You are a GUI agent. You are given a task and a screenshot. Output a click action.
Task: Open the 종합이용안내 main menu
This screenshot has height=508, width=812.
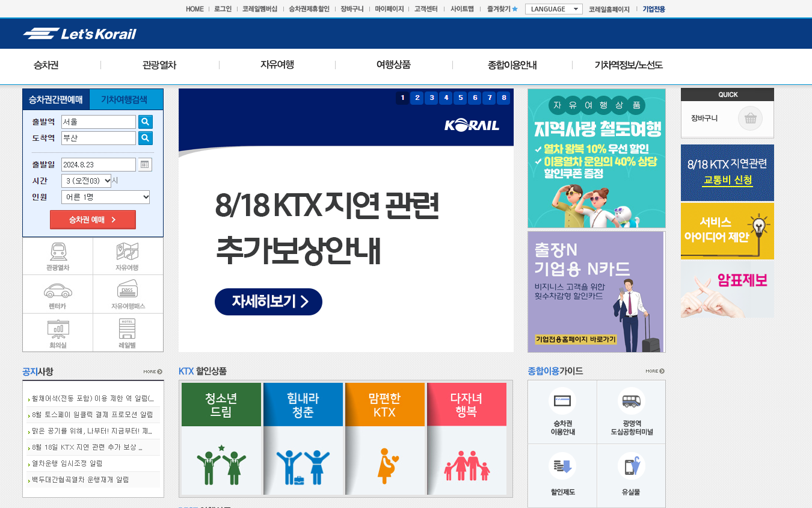[512, 65]
